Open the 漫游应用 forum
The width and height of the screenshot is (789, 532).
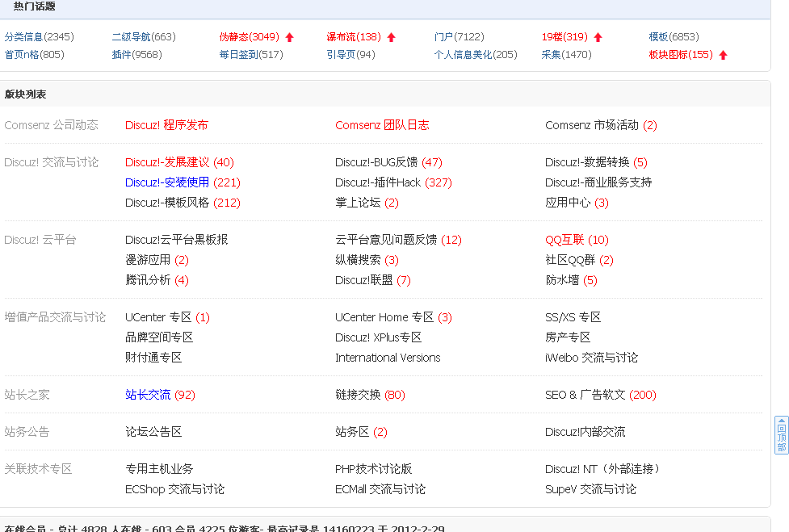coord(148,259)
